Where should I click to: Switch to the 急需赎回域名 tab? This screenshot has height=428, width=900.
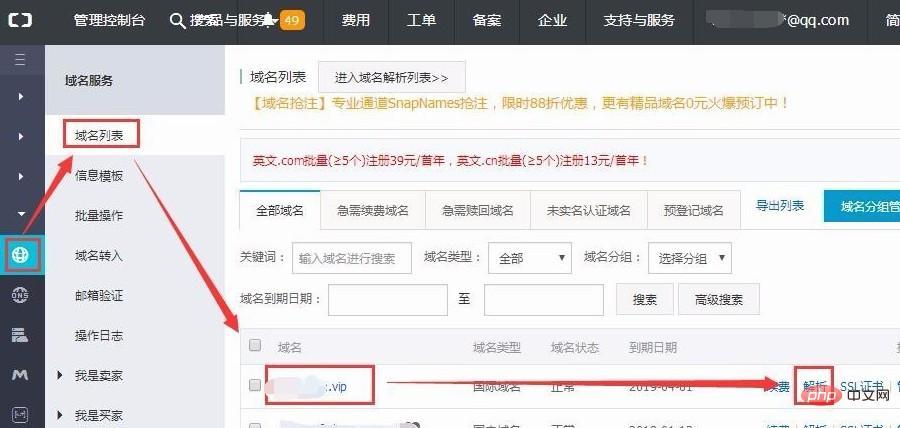478,210
